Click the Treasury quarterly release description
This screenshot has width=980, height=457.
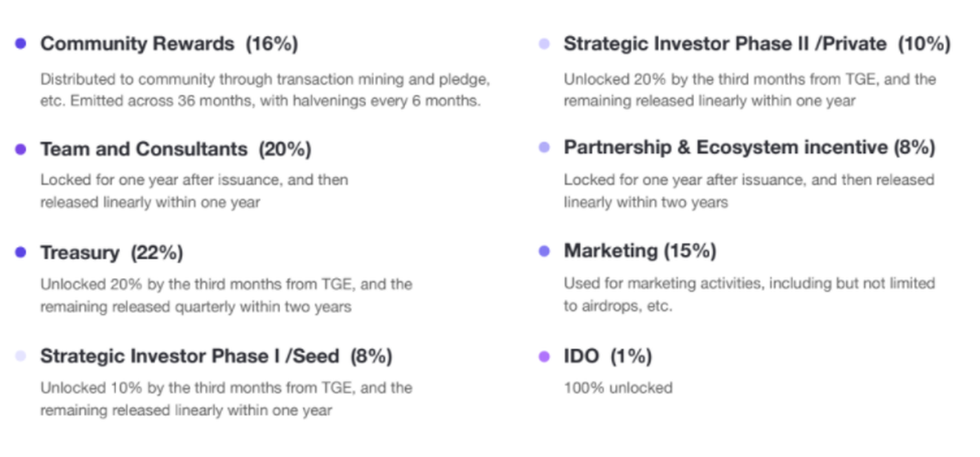click(x=226, y=295)
